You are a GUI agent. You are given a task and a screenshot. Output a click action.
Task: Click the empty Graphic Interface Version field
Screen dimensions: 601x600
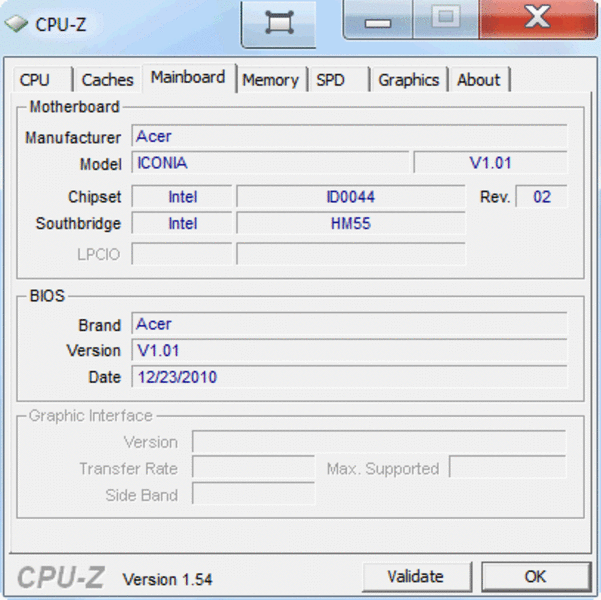click(x=379, y=442)
